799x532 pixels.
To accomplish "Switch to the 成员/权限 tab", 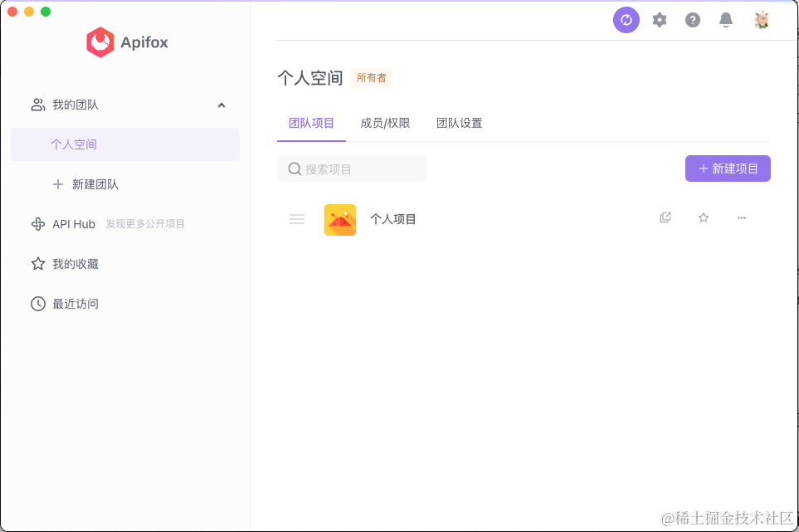I will [x=385, y=124].
